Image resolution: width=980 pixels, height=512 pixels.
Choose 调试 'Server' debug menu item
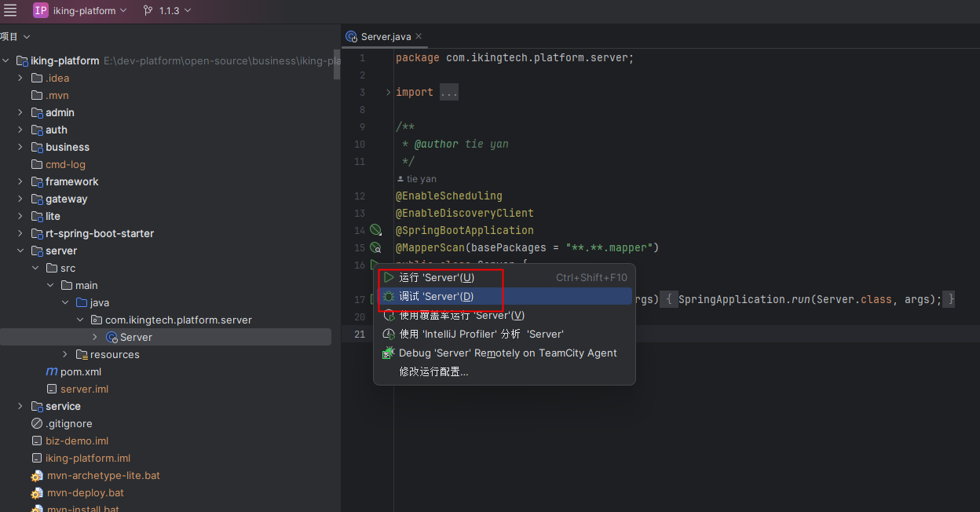pos(436,296)
